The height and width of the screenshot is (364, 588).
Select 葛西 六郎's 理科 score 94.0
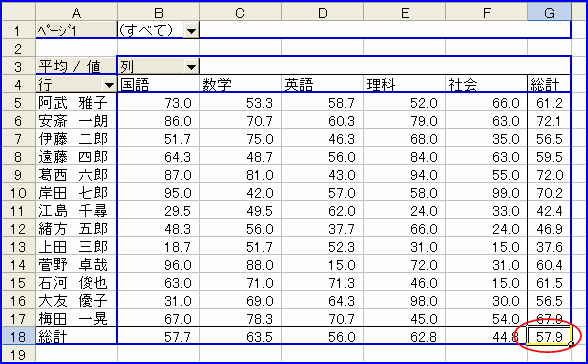[405, 175]
